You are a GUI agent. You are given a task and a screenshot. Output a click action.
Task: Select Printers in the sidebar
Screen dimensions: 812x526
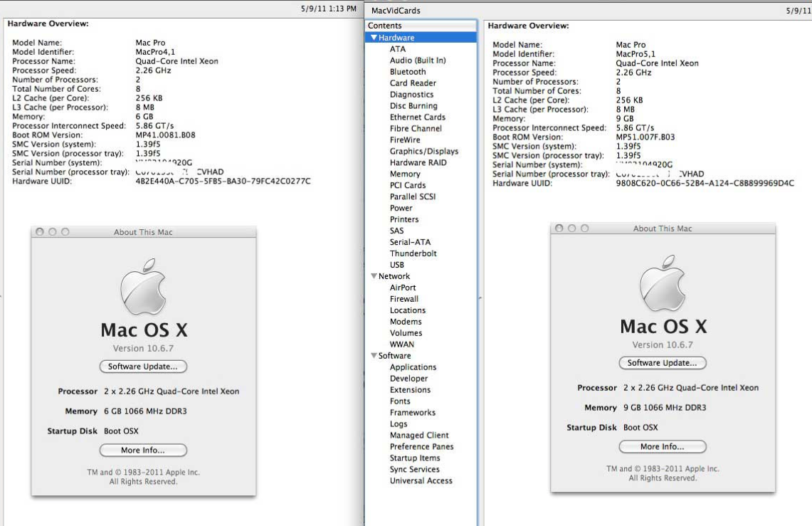click(x=404, y=220)
